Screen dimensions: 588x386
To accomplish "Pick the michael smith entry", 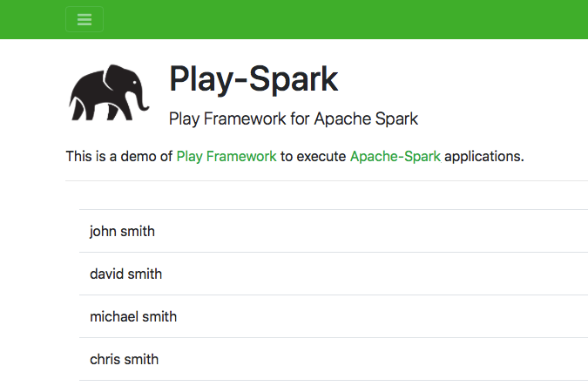I will (331, 316).
